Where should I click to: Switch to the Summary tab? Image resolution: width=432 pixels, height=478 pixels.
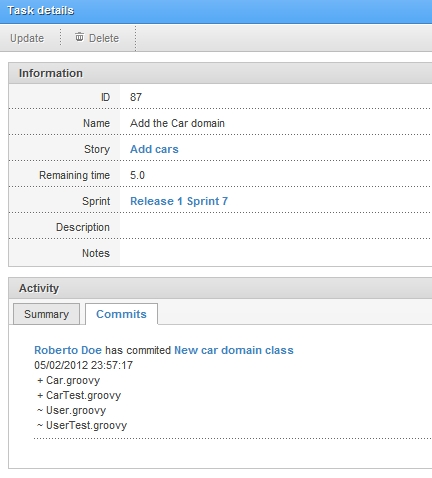pos(46,314)
